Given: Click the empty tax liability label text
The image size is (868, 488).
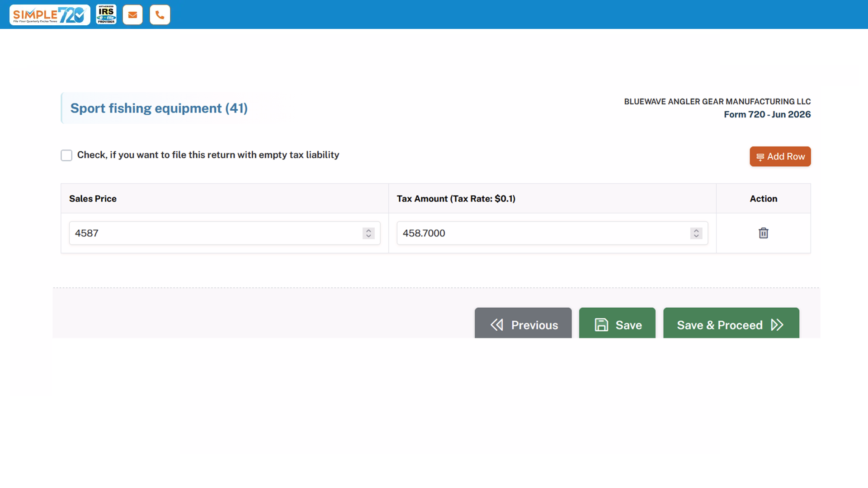Looking at the screenshot, I should click(208, 155).
